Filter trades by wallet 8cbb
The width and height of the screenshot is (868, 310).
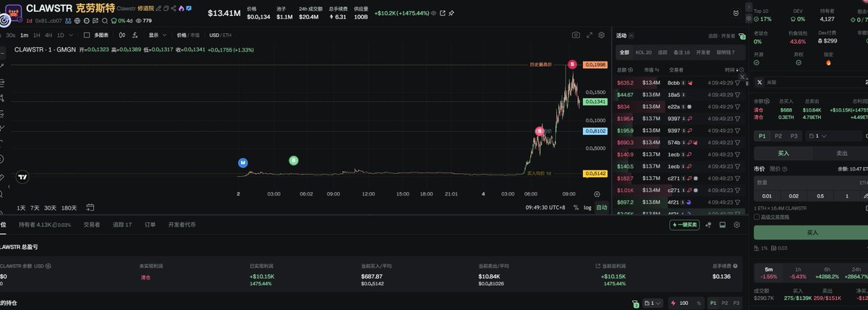(x=738, y=83)
